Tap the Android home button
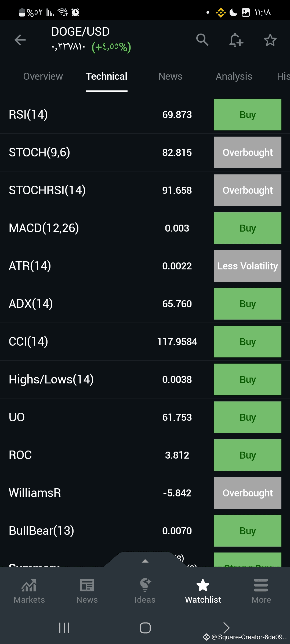The image size is (290, 644). coord(145,628)
